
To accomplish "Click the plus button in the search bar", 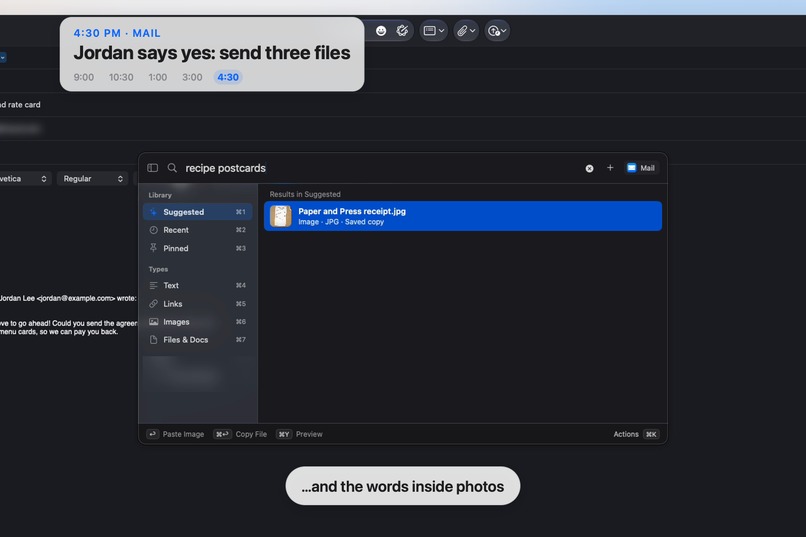I will tap(610, 168).
